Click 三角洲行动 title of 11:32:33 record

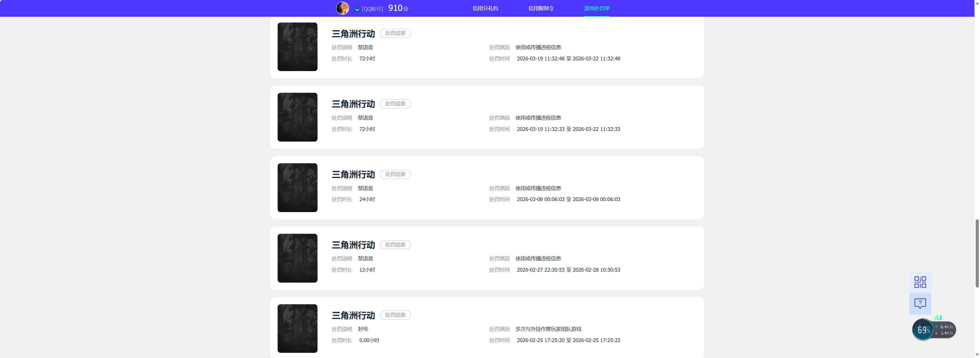tap(353, 104)
